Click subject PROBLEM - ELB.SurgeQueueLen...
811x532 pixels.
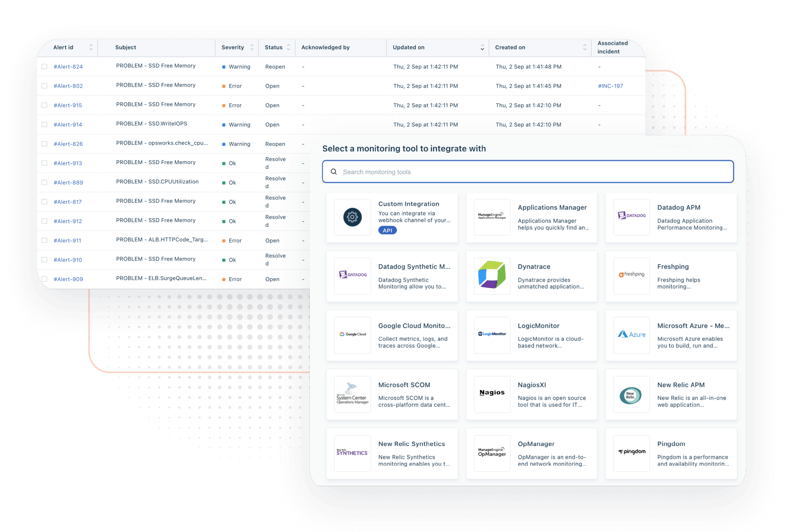161,278
